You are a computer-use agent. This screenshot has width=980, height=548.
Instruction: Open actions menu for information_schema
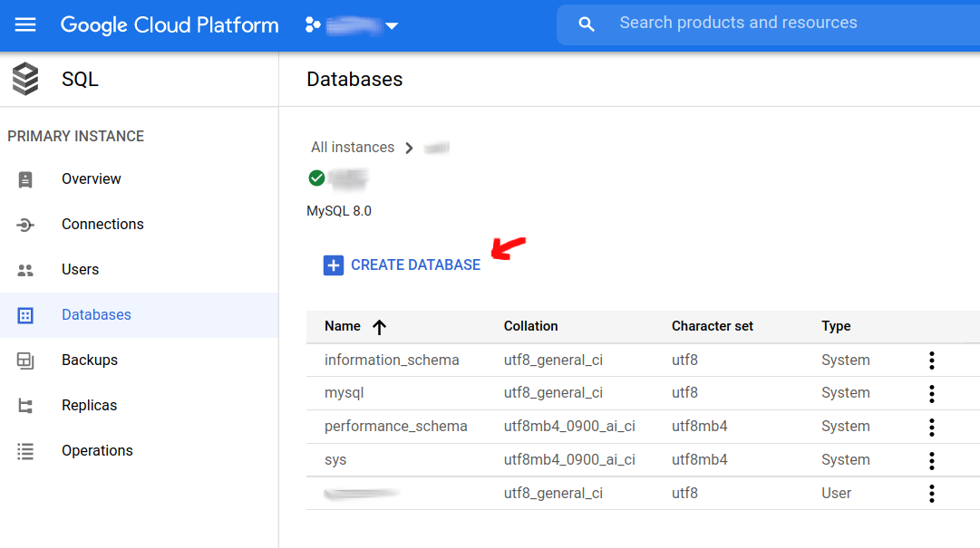point(931,361)
